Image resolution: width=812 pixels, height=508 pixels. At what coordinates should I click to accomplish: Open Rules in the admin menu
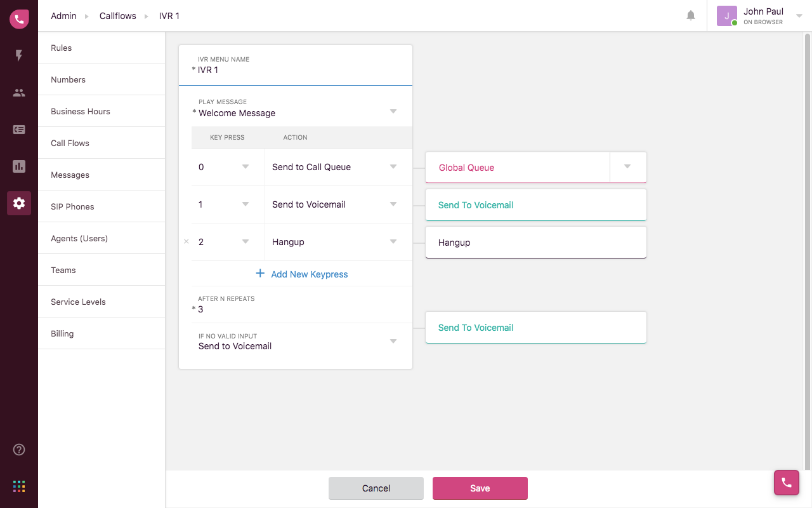tap(101, 48)
